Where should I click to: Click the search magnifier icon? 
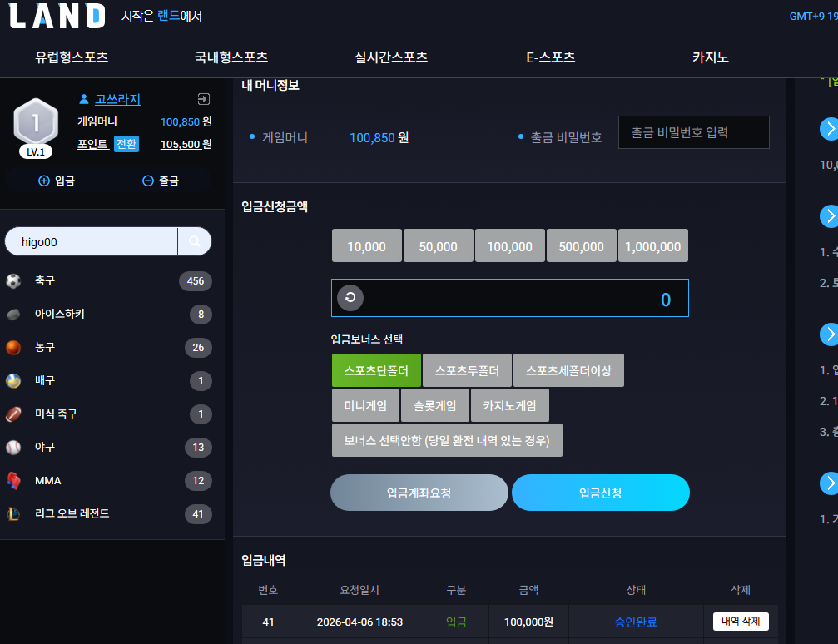(x=195, y=241)
